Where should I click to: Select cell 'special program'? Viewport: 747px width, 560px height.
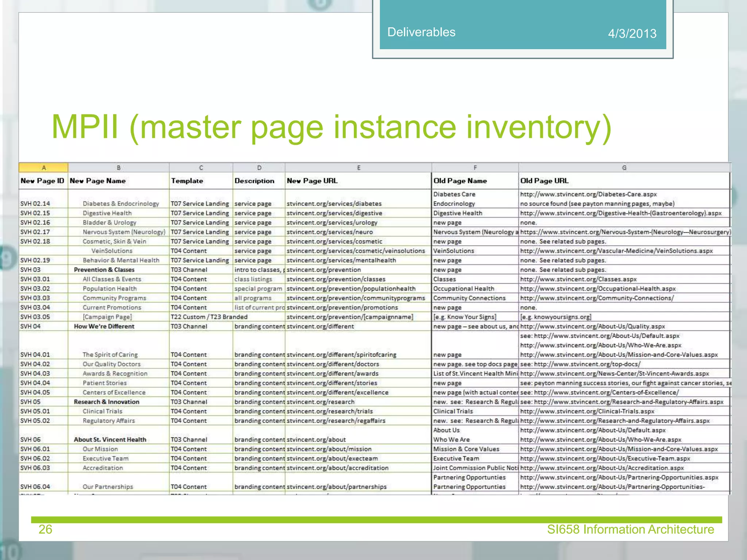259,289
